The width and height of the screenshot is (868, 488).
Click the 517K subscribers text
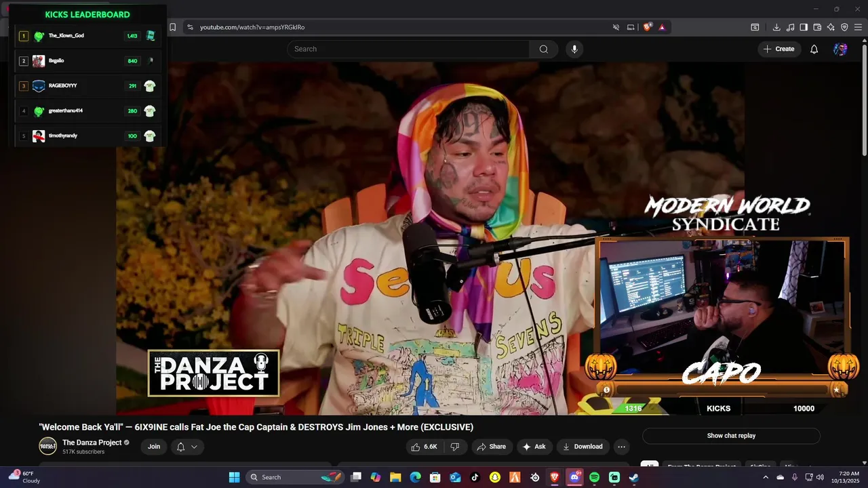[83, 452]
